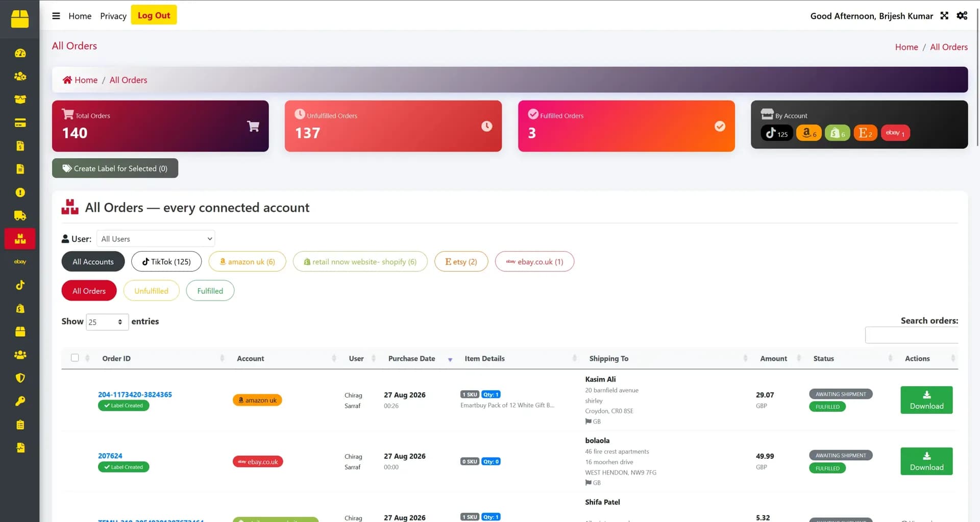
Task: Open the All Users dropdown
Action: pyautogui.click(x=156, y=239)
